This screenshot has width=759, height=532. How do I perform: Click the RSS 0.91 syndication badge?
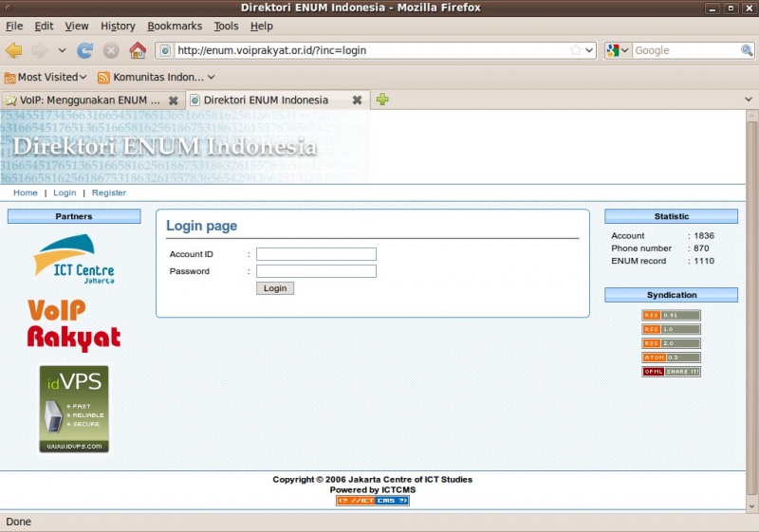(671, 315)
